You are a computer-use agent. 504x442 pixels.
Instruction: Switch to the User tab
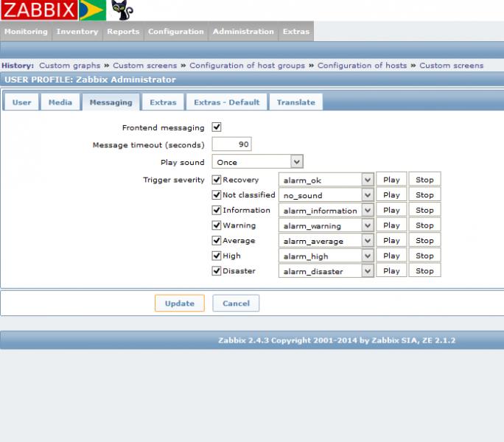pyautogui.click(x=22, y=102)
